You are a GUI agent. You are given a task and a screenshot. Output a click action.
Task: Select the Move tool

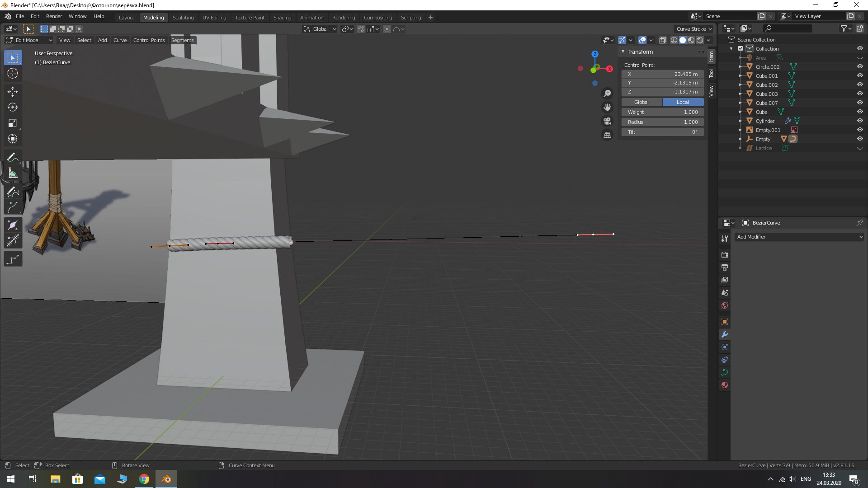pyautogui.click(x=13, y=92)
